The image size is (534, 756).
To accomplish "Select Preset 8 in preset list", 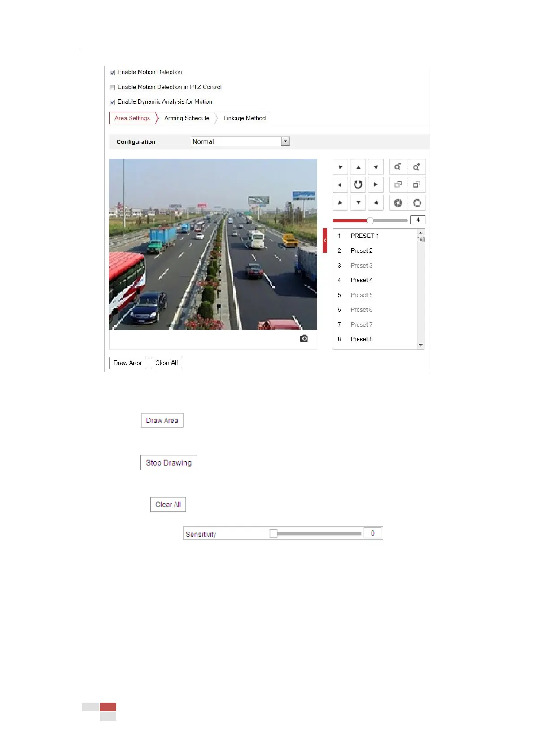I will coord(375,339).
